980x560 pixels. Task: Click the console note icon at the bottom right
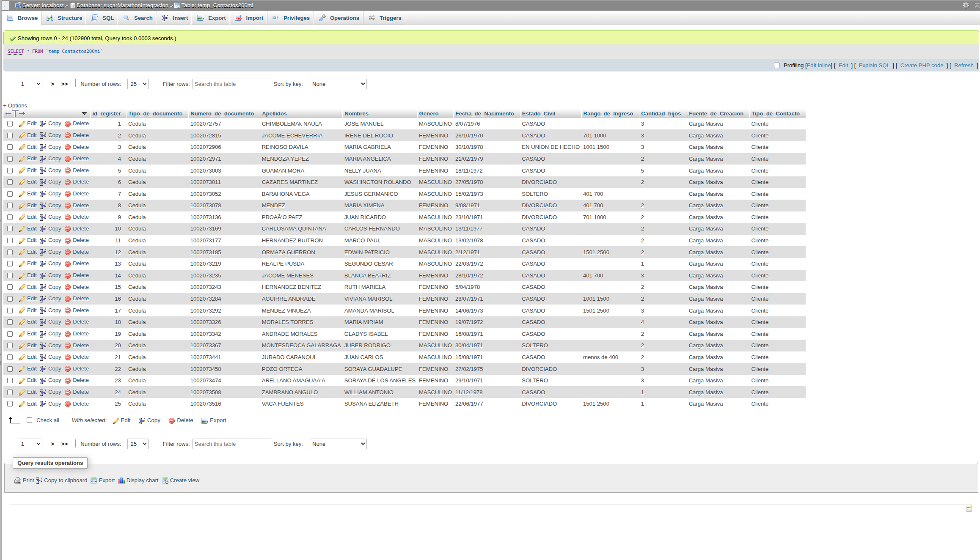click(x=969, y=508)
